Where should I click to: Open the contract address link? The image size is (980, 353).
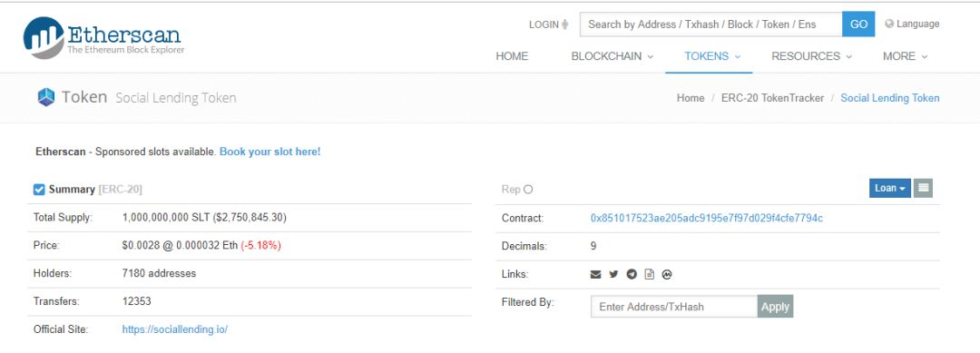coord(706,218)
